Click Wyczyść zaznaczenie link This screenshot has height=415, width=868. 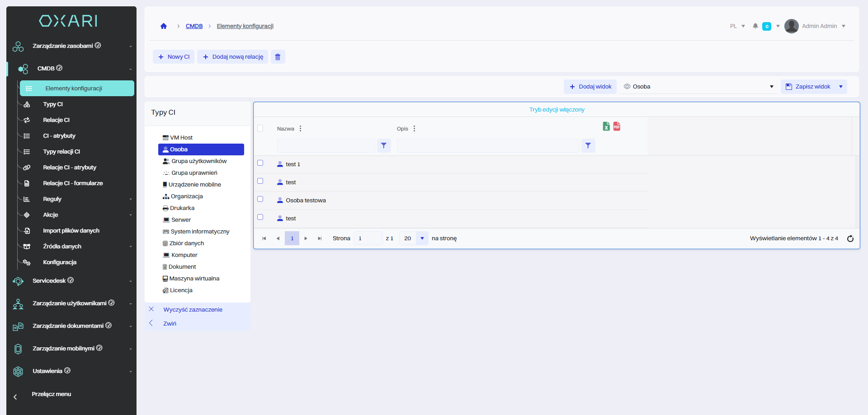coord(193,310)
